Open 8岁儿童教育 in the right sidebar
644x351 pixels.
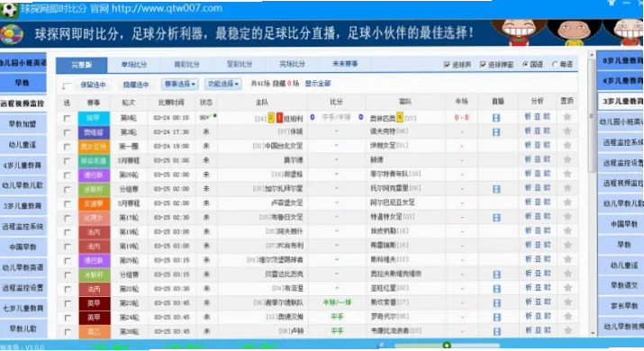click(x=621, y=61)
